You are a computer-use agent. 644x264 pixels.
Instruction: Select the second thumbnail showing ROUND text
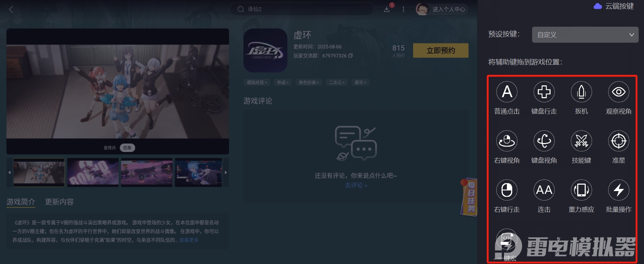[93, 173]
